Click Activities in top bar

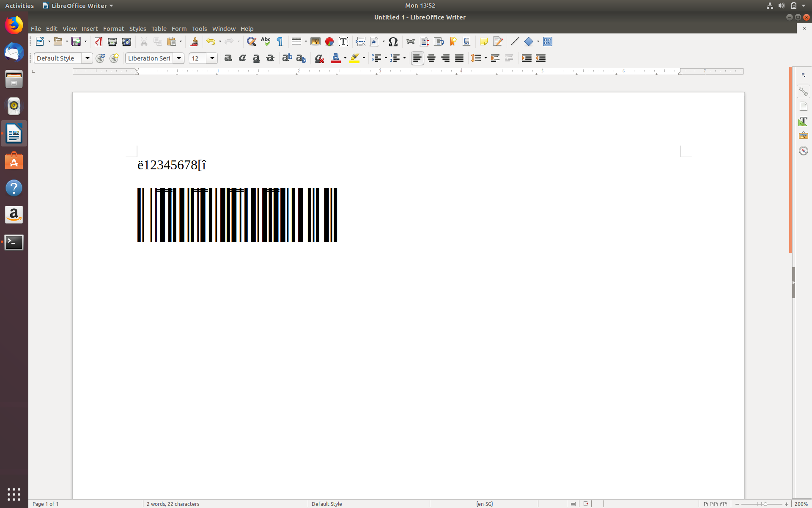19,6
